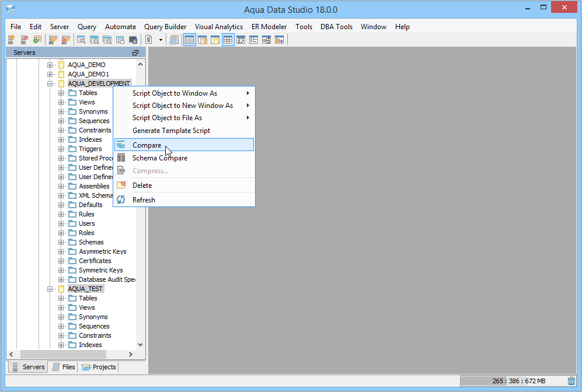Switch to the Files tab

point(64,367)
